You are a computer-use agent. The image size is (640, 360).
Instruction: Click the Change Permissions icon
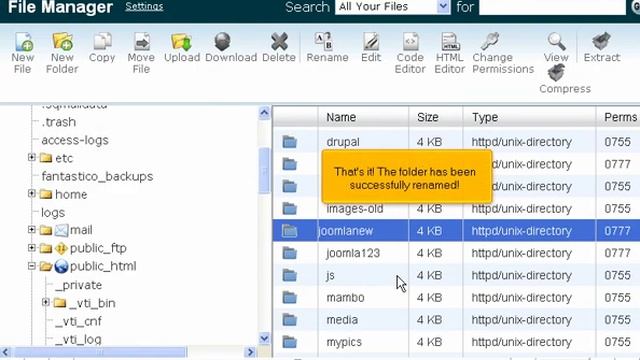[490, 42]
